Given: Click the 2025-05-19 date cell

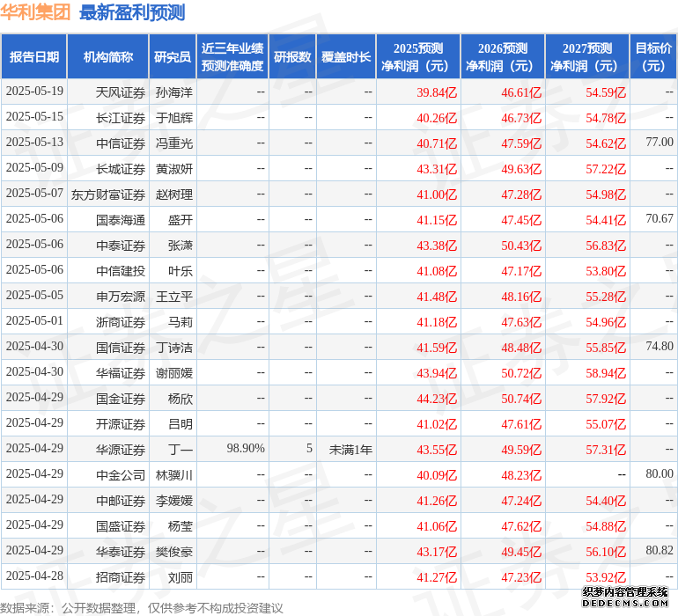Looking at the screenshot, I should pos(34,92).
